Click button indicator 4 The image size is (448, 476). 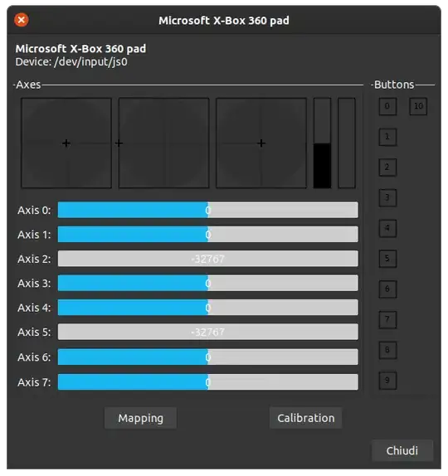[387, 228]
